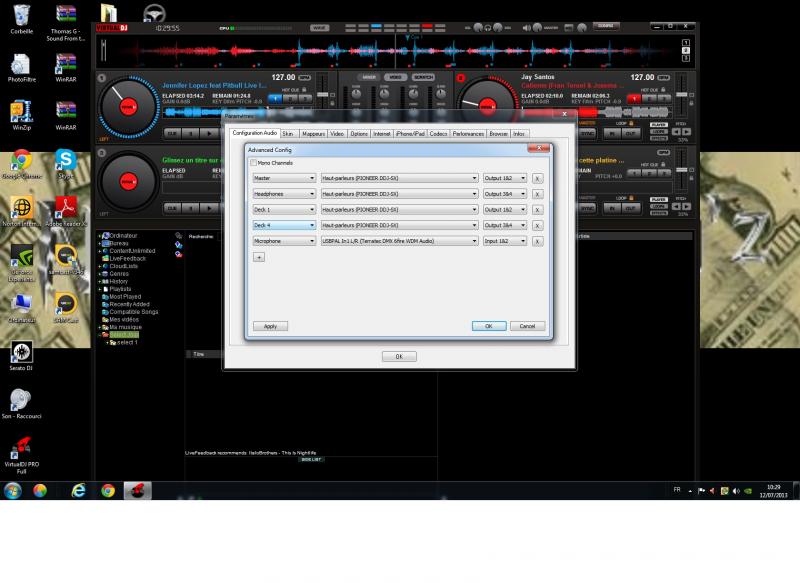Open the Microphone channel type dropdown
Viewport: 800px width, 583px height.
click(284, 241)
